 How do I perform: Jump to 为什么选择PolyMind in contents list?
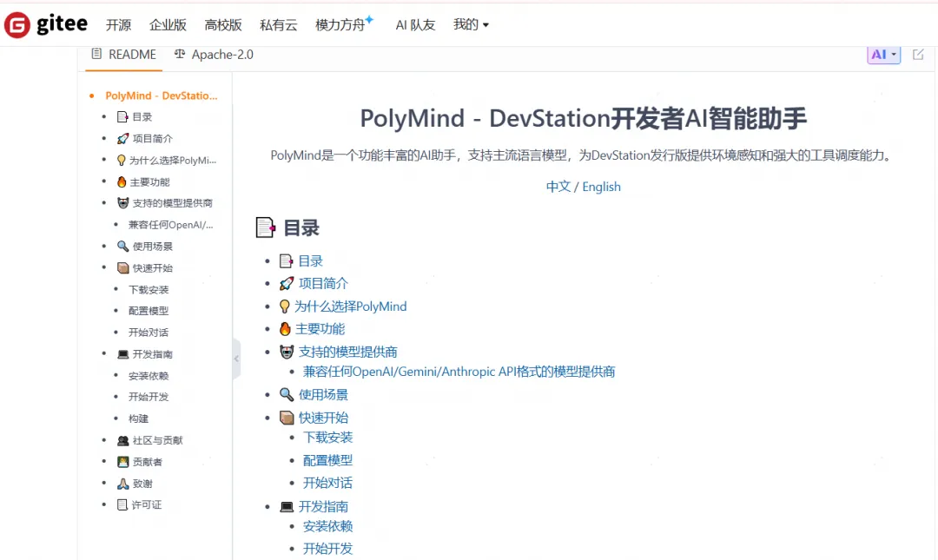350,306
